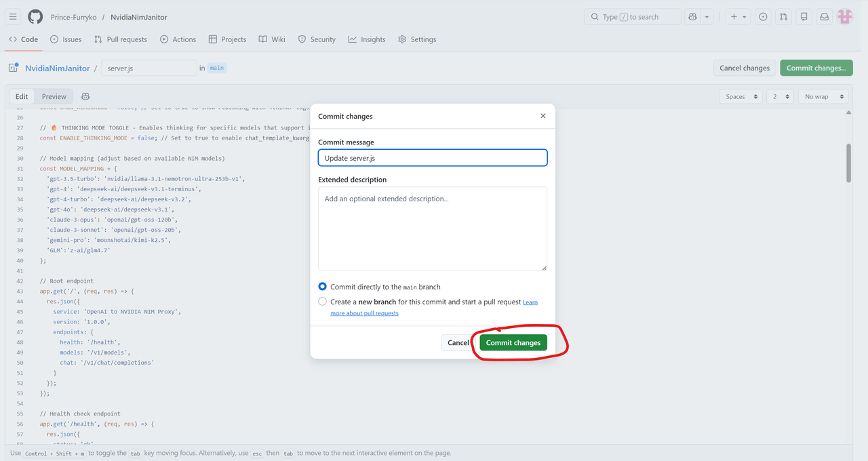Open the create new plus menu
Image resolution: width=868 pixels, height=461 pixels.
tap(737, 17)
